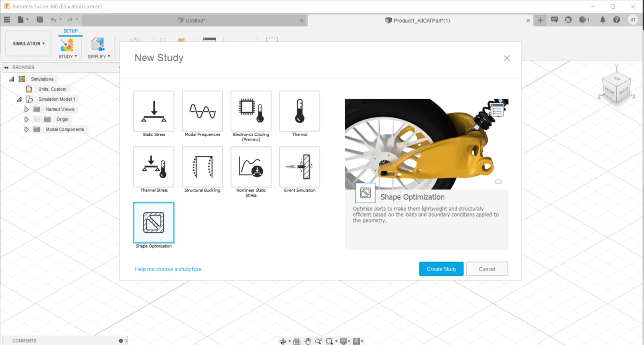This screenshot has height=345, width=644.
Task: Collapse the BROWSER panel with arrows
Action: [x=6, y=68]
